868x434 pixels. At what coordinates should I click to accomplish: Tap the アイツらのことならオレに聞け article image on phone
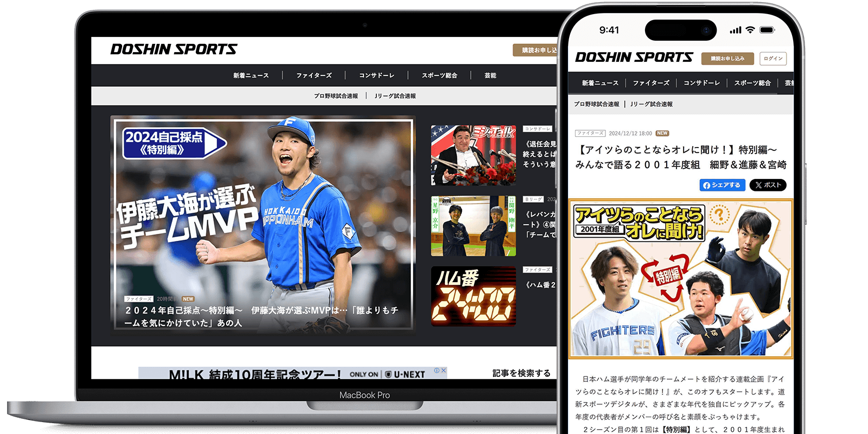click(x=681, y=278)
